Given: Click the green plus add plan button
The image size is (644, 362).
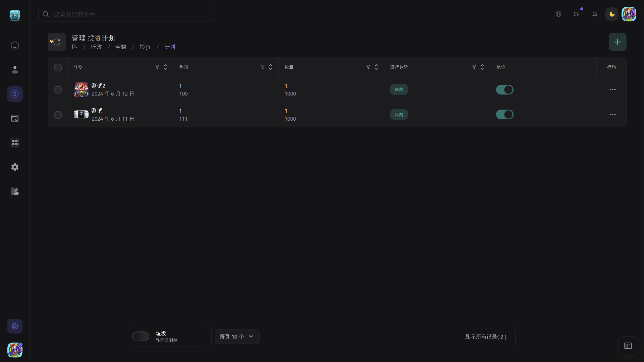Looking at the screenshot, I should (618, 42).
